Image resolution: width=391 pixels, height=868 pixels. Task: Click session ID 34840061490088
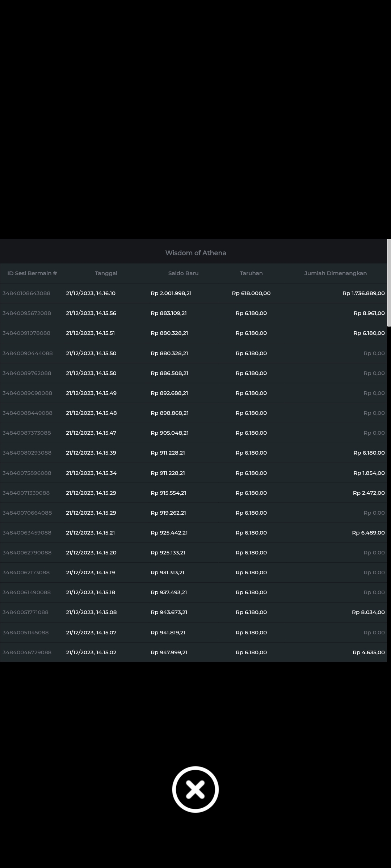[27, 592]
